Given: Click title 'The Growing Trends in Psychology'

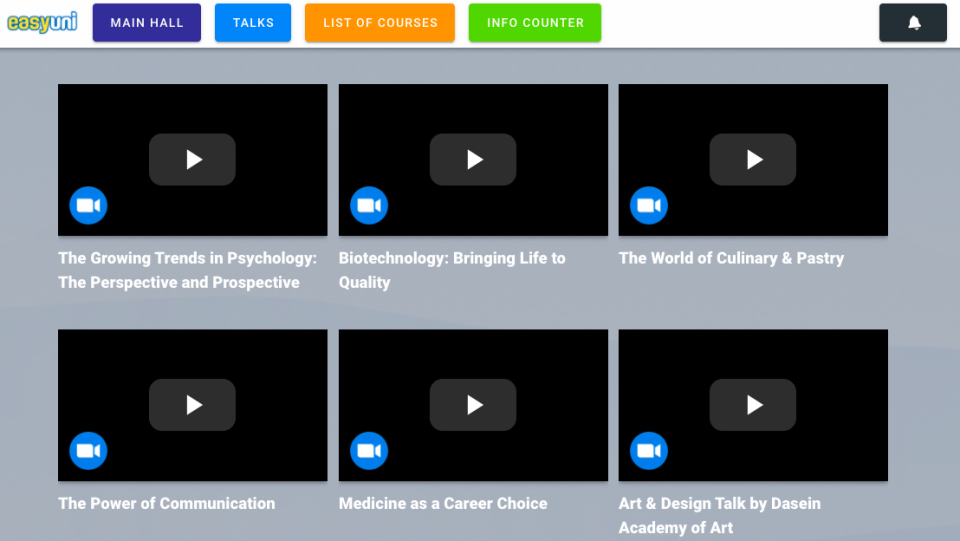Looking at the screenshot, I should 187,270.
